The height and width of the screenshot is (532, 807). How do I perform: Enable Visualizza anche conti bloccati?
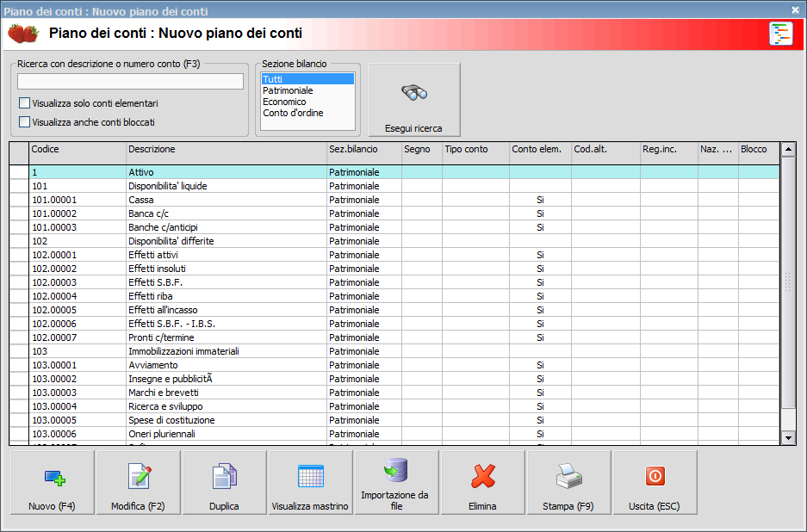pos(25,122)
